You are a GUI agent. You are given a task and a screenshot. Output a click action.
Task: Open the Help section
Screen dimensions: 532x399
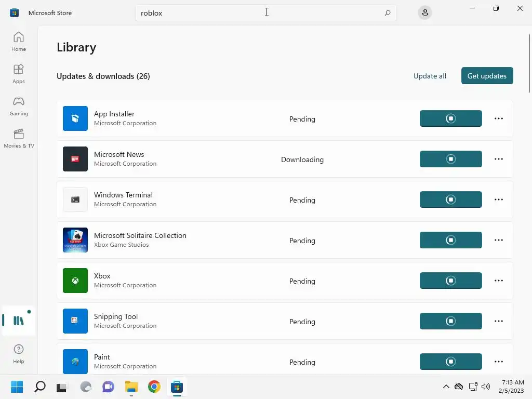19,354
